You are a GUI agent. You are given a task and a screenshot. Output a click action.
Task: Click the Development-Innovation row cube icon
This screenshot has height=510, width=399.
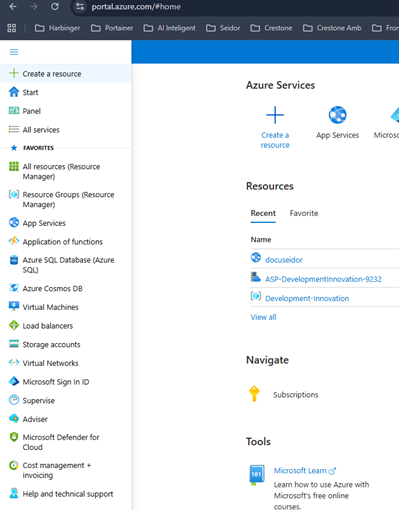coord(256,296)
